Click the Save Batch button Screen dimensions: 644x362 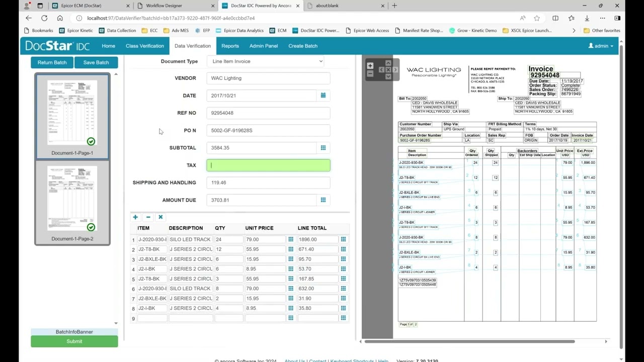coord(96,62)
